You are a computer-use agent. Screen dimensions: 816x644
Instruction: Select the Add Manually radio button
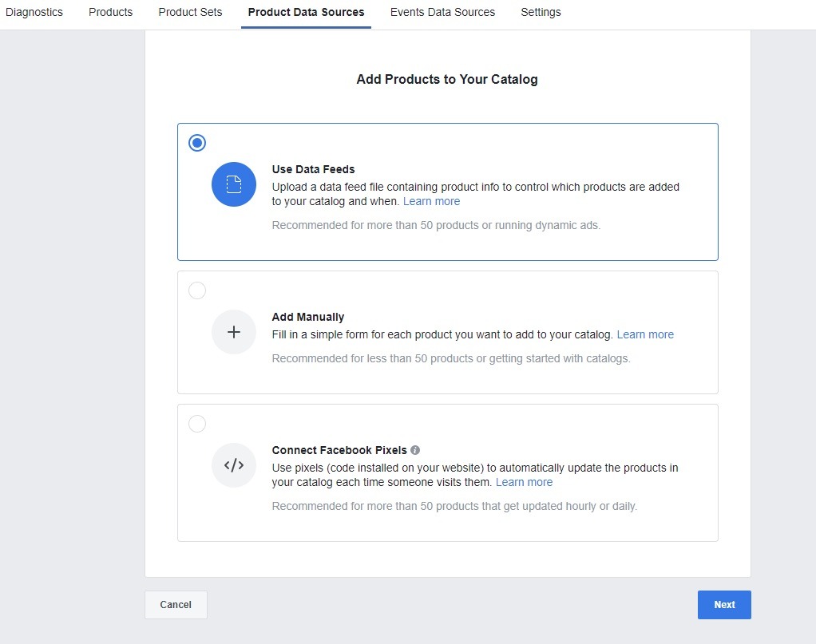pyautogui.click(x=197, y=290)
